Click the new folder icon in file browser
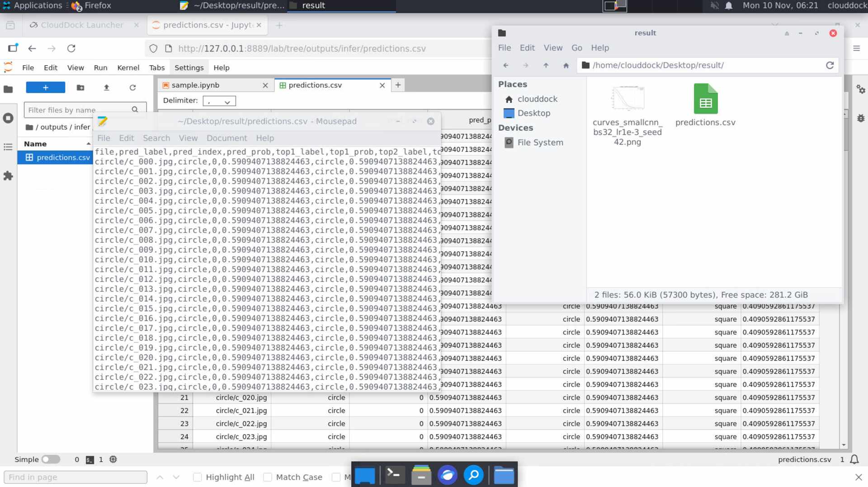868x487 pixels. coord(80,88)
